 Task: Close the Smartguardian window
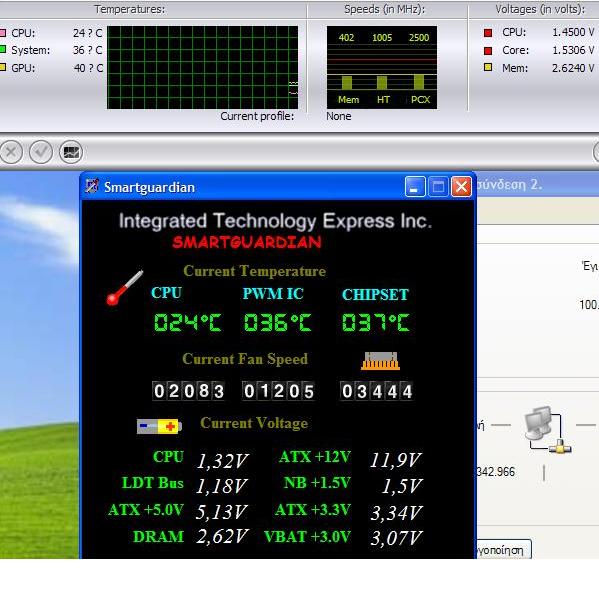coord(461,186)
